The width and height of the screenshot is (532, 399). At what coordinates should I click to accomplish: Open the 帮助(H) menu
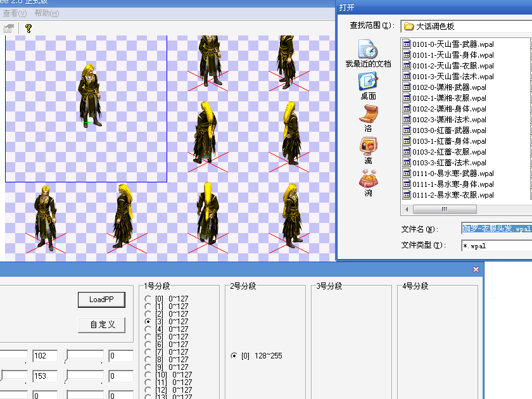coord(47,13)
